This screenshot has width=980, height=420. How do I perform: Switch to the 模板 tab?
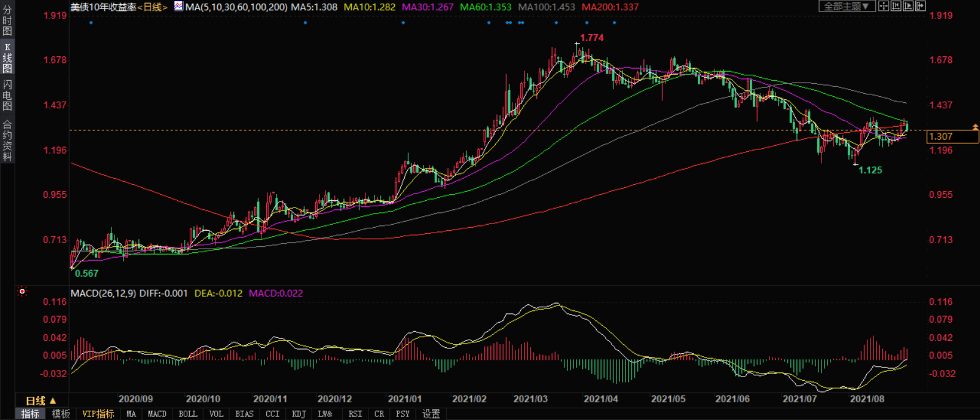click(x=61, y=414)
